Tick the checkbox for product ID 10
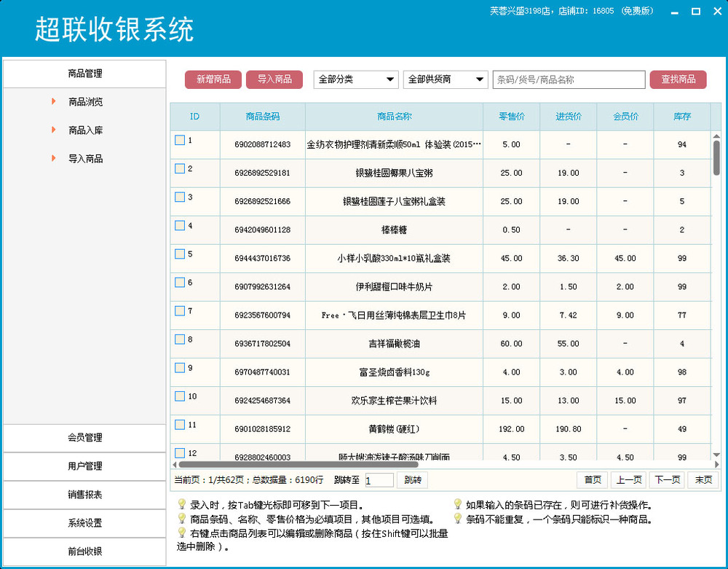This screenshot has width=728, height=569. click(x=180, y=396)
